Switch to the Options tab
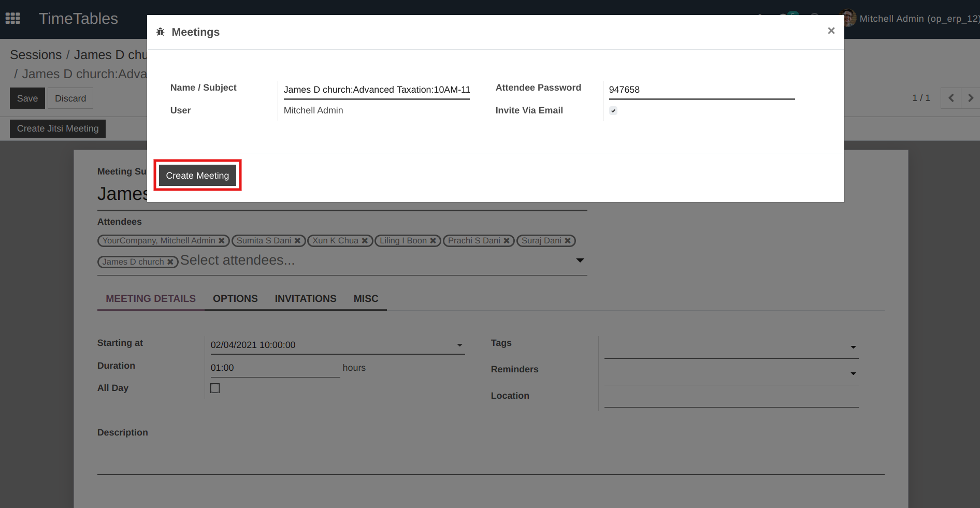This screenshot has width=980, height=508. point(235,299)
